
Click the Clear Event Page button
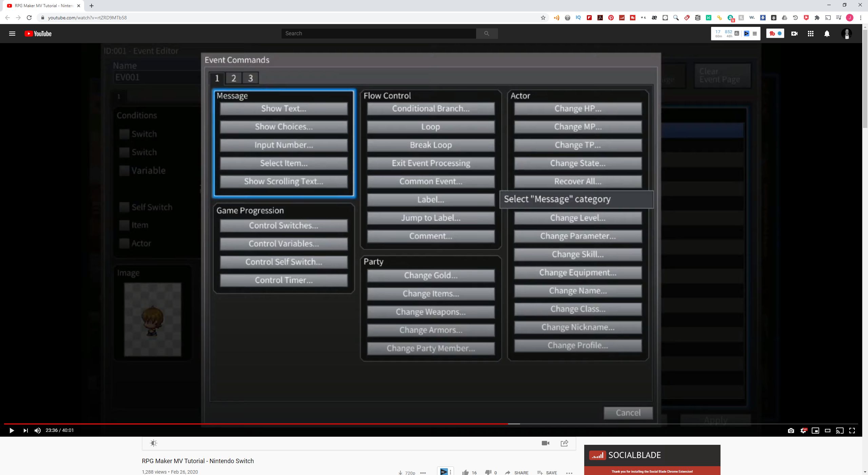[723, 76]
